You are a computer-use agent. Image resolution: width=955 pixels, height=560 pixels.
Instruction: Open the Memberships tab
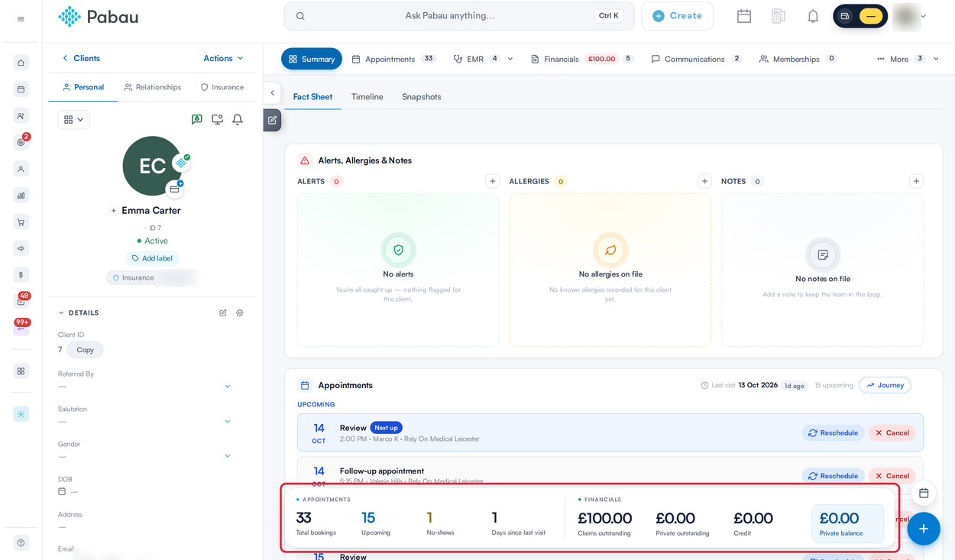tap(798, 59)
